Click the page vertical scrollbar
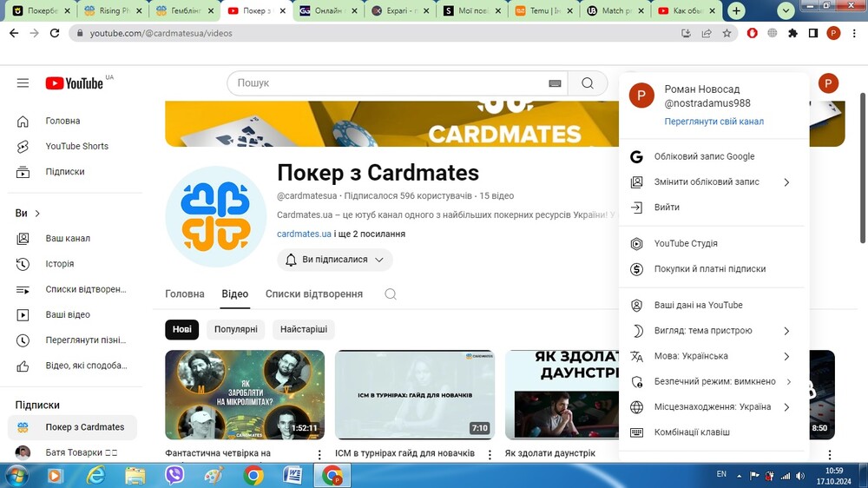Viewport: 868px width, 488px height. [x=863, y=168]
